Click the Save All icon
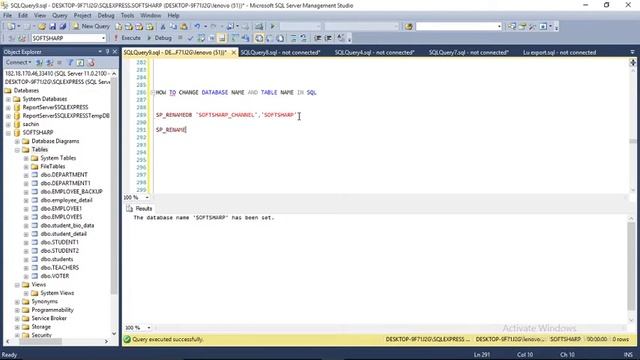Screen dimensions: 640x360 point(62,27)
